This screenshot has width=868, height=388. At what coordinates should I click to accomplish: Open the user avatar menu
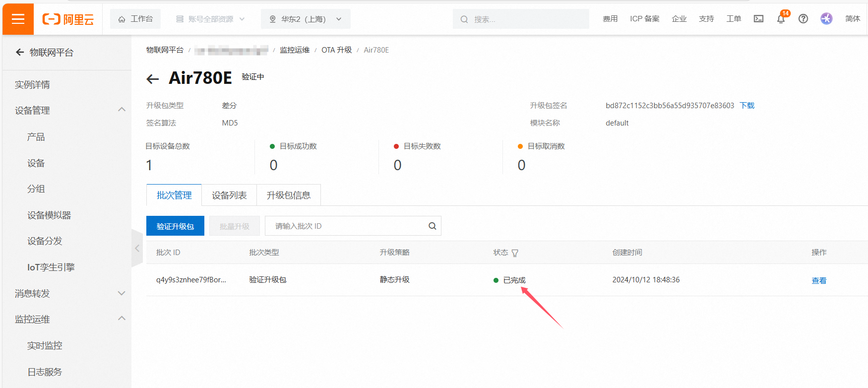point(826,19)
